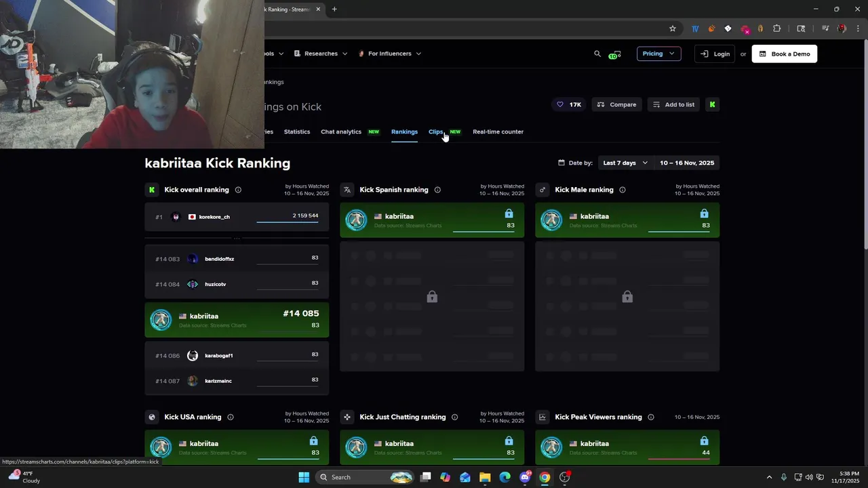
Task: Open the Windows Start button
Action: [304, 477]
